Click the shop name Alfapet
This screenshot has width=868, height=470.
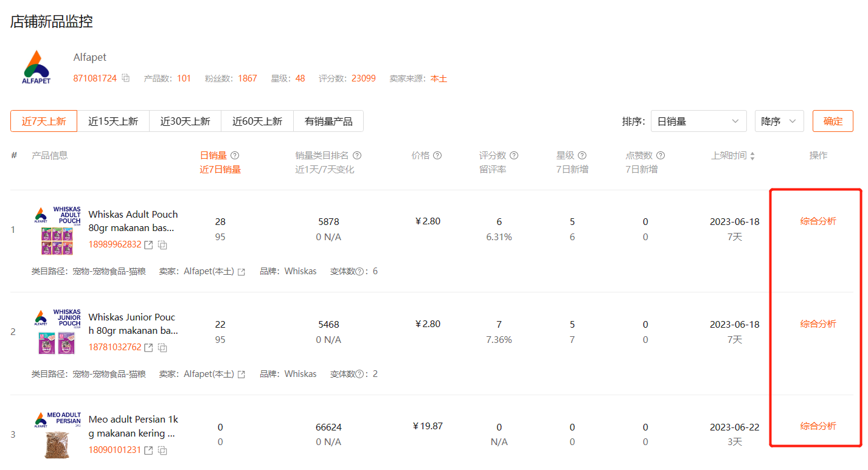90,57
